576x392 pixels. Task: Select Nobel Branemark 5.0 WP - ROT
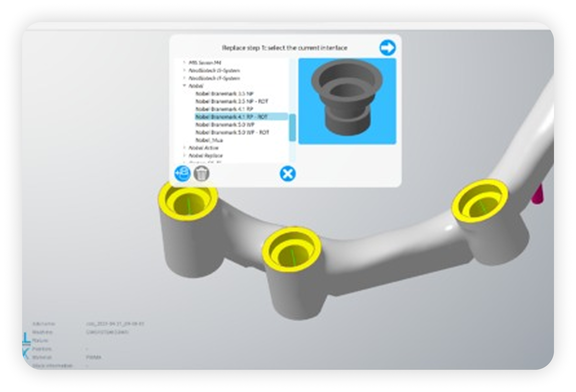pyautogui.click(x=232, y=132)
